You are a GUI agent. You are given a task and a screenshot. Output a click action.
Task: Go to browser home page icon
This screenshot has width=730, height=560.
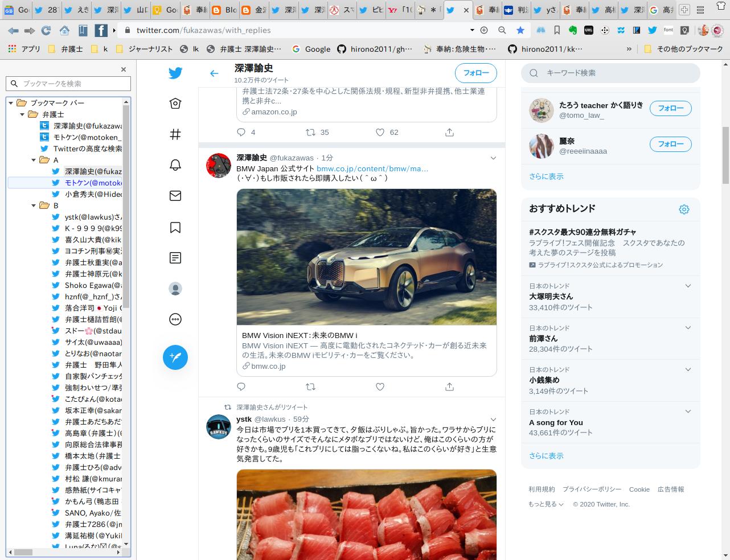(64, 30)
